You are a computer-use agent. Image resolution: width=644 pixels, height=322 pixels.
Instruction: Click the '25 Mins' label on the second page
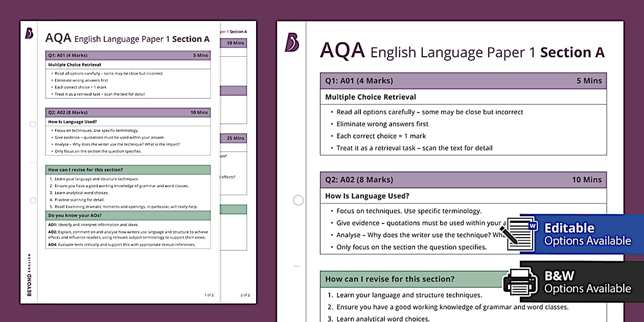tap(235, 138)
